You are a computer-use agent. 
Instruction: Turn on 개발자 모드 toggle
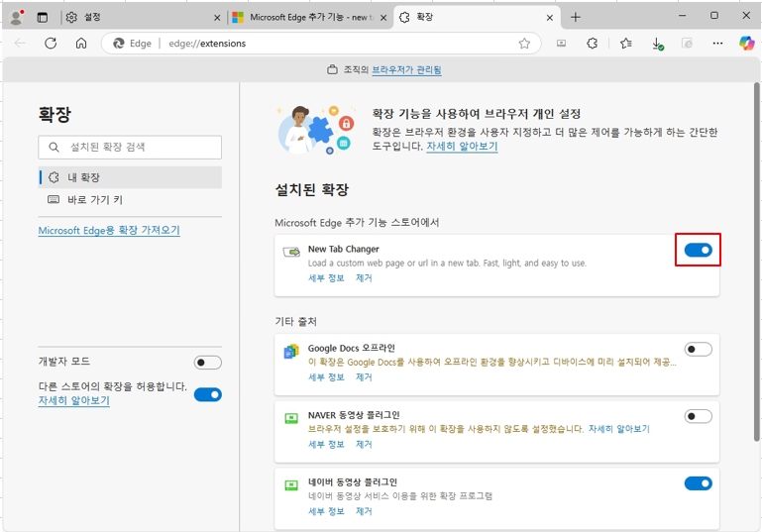(207, 363)
